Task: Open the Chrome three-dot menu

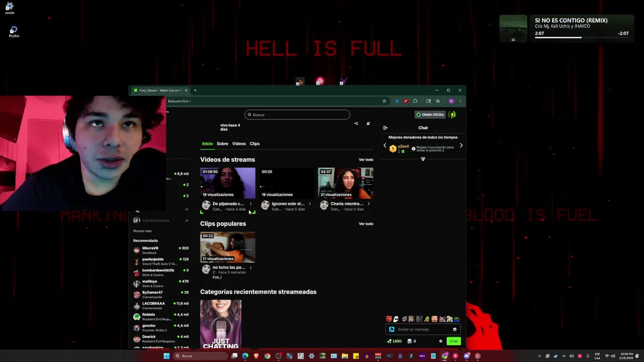Action: [460, 101]
